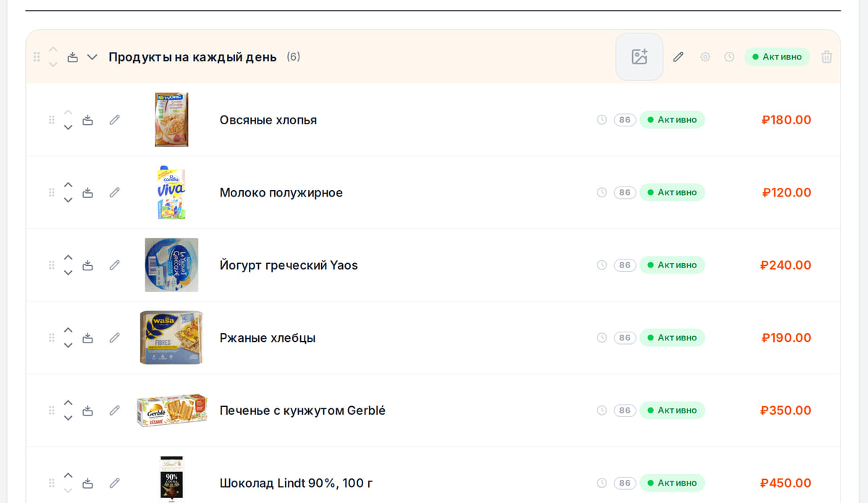Toggle Активно status for Шоколад Lindt 90%
Screen dimensions: 868x503
coord(672,483)
